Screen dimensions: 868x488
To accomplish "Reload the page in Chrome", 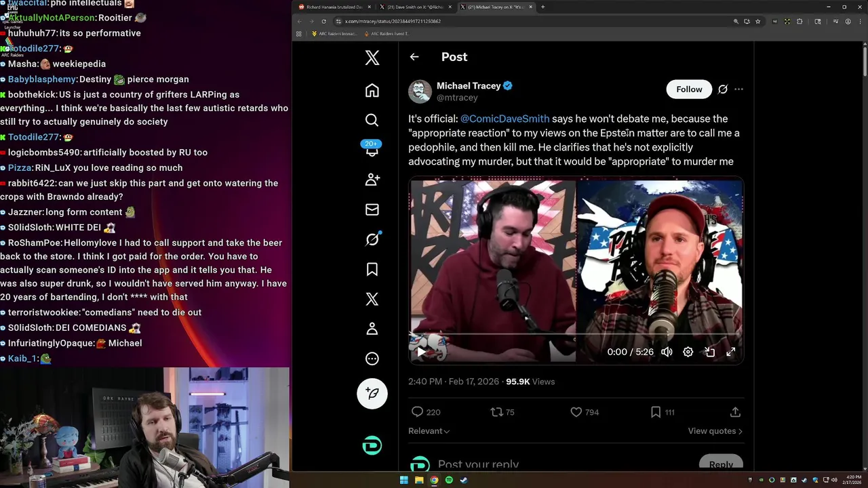I will tap(323, 21).
